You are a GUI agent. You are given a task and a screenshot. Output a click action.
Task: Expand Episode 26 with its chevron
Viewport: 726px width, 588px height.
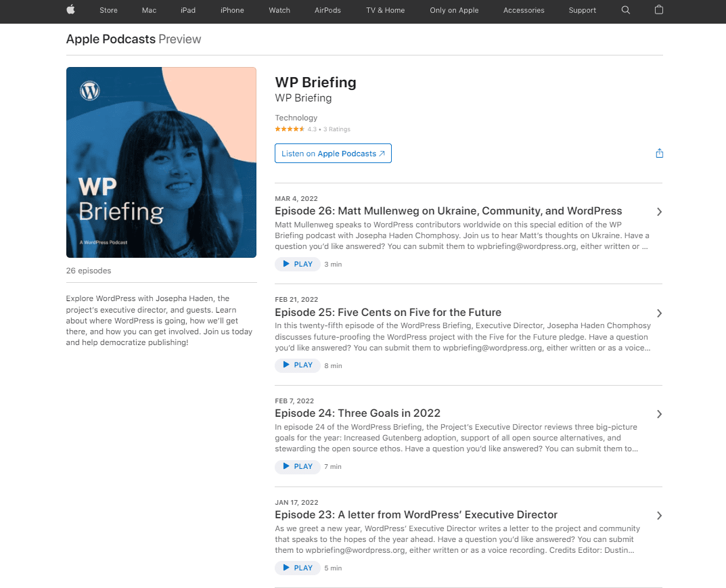[x=658, y=212]
